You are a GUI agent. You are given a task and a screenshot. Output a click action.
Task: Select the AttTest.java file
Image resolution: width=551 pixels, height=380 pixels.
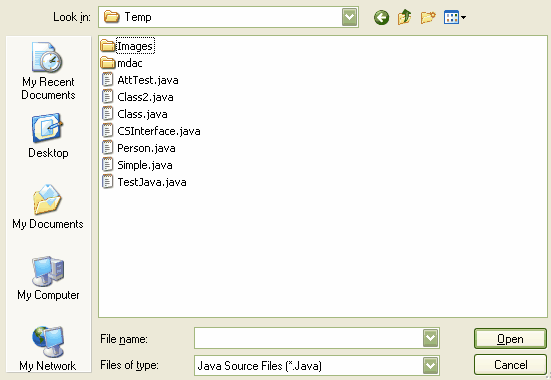pos(140,80)
